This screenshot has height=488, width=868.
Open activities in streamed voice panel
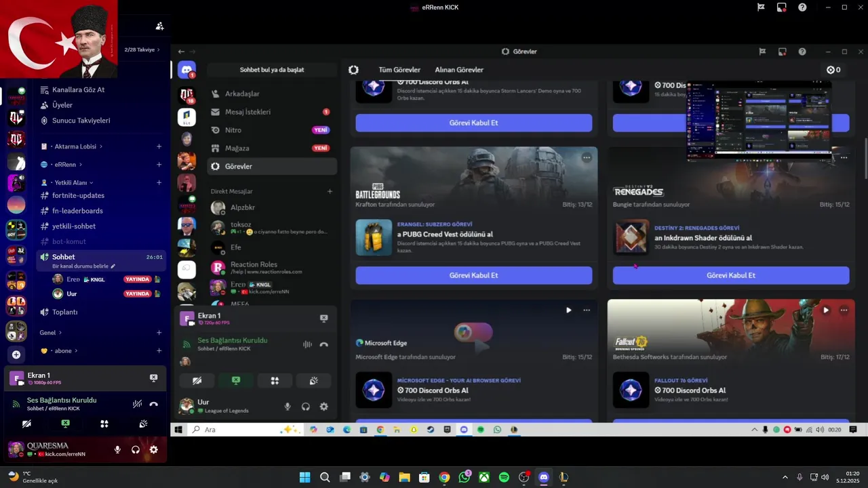coord(275,381)
